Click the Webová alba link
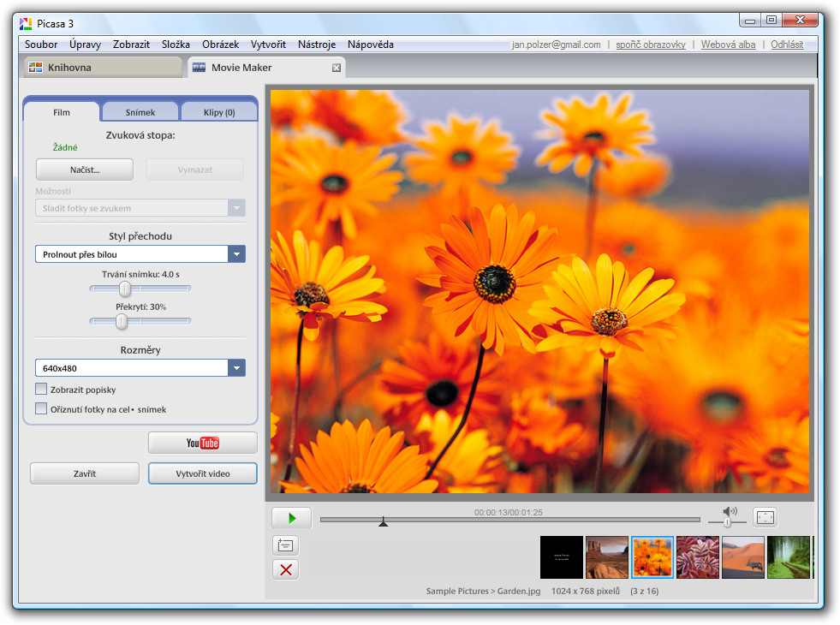 click(728, 45)
